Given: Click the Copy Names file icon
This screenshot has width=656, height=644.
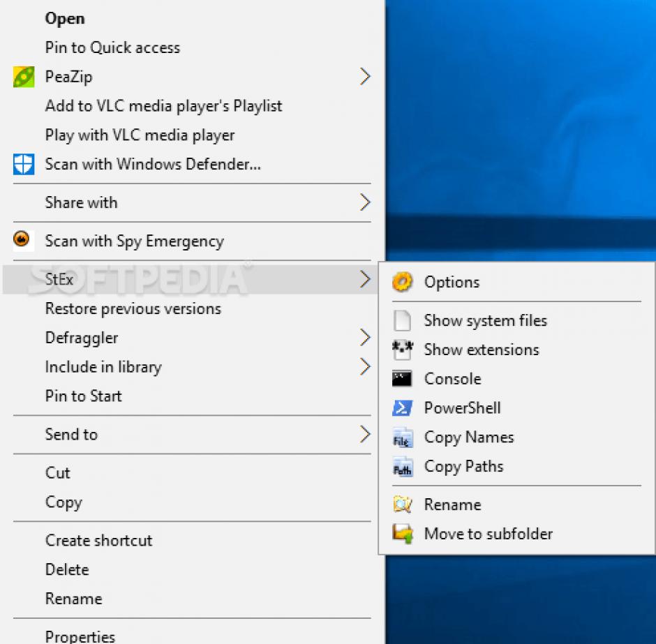Looking at the screenshot, I should [403, 437].
